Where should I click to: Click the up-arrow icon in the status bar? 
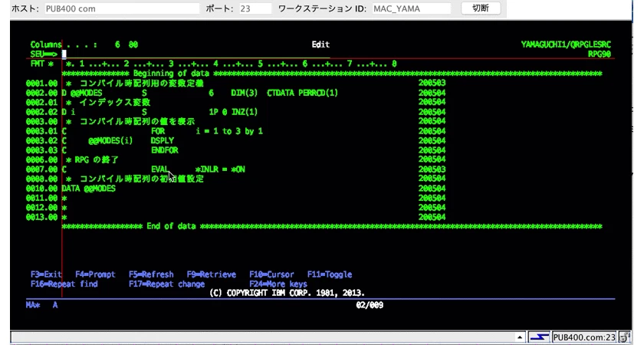point(520,337)
